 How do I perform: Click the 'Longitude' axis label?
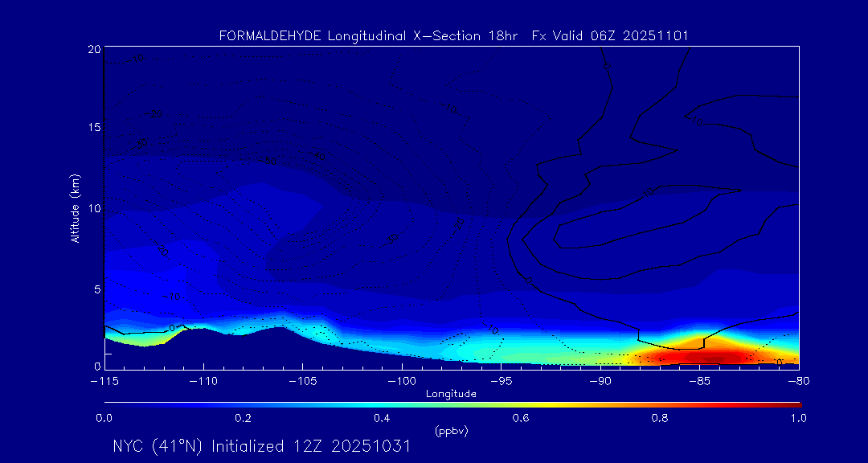451,394
